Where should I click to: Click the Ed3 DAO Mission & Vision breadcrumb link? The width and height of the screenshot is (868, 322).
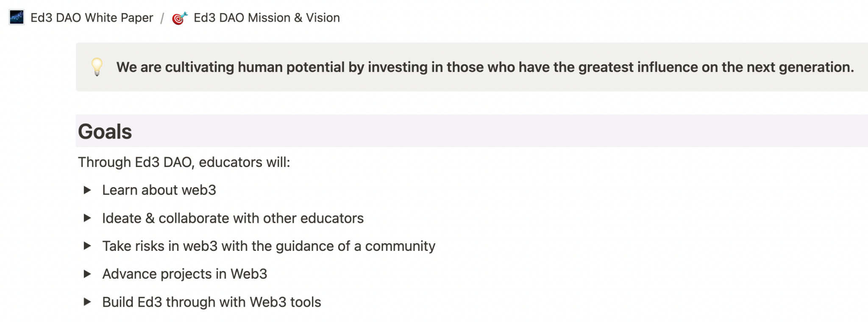click(x=266, y=17)
